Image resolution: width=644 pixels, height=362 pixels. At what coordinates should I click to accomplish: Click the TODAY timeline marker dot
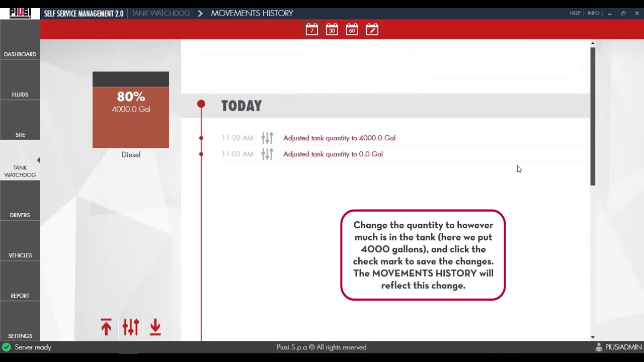pyautogui.click(x=201, y=104)
